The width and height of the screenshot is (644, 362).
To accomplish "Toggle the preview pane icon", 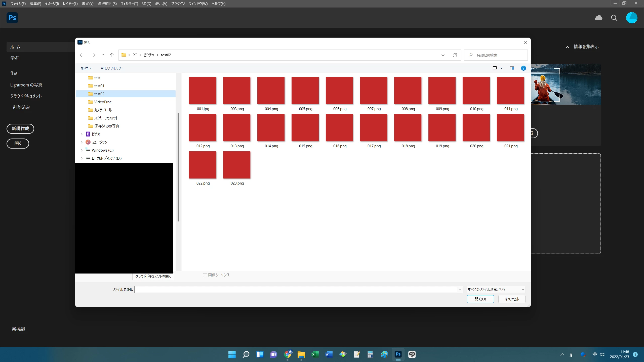I will click(x=512, y=68).
